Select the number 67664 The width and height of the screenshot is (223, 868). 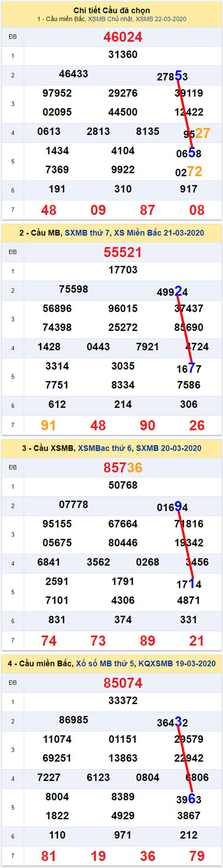[x=123, y=524]
